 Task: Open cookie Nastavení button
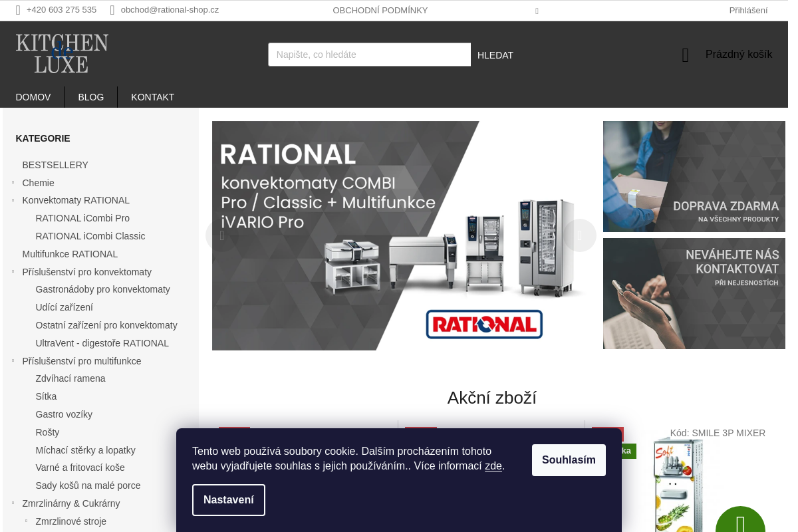(229, 500)
